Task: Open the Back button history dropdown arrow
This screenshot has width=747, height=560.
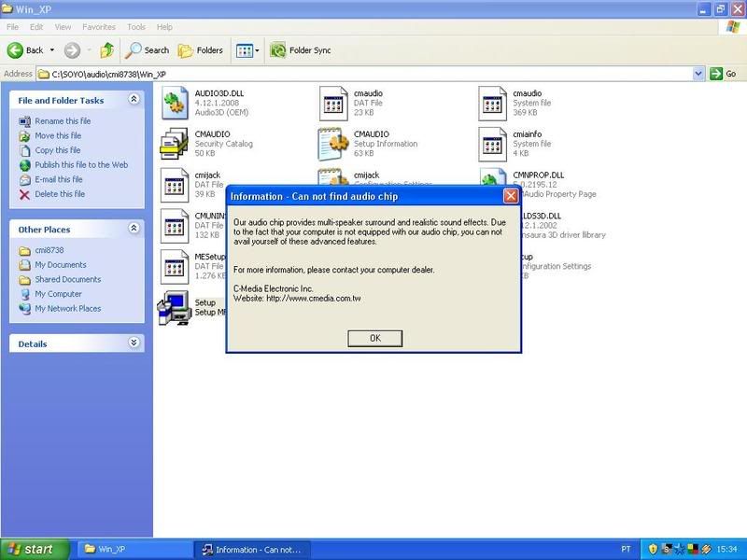Action: point(52,50)
